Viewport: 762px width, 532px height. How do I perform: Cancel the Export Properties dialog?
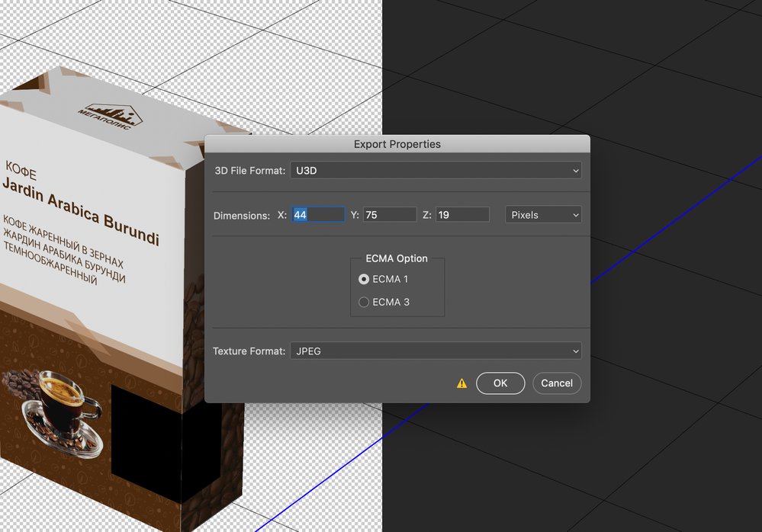pyautogui.click(x=557, y=383)
